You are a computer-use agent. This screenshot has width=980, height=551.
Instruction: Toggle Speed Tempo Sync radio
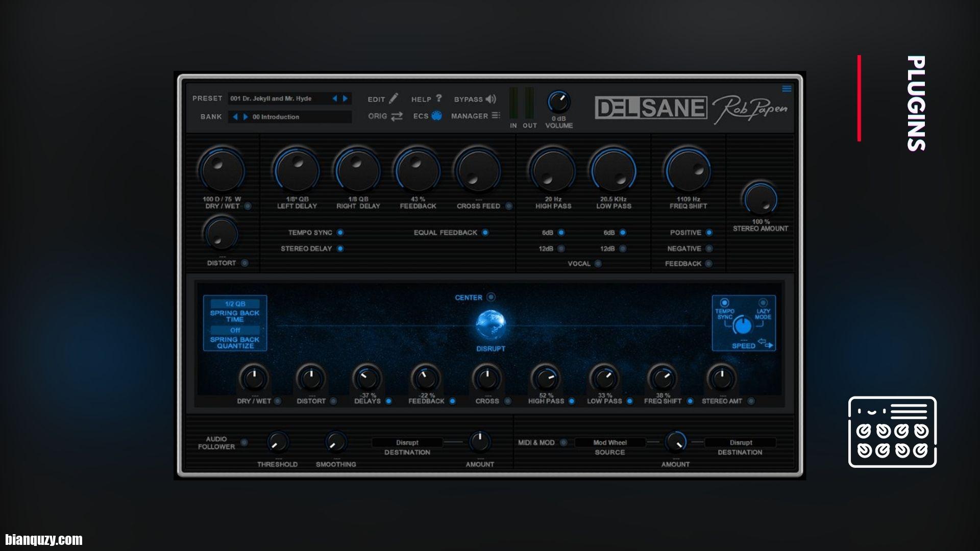724,303
